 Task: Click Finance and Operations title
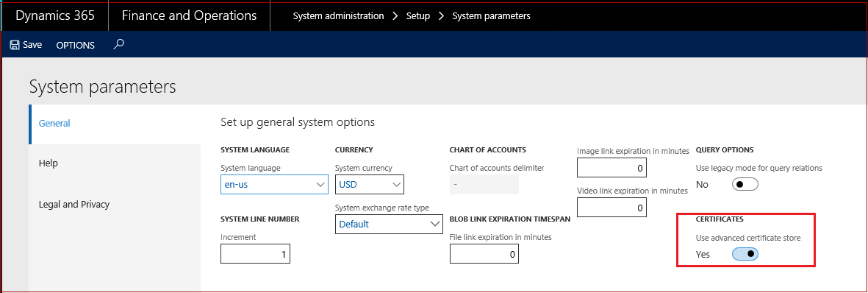pos(189,15)
